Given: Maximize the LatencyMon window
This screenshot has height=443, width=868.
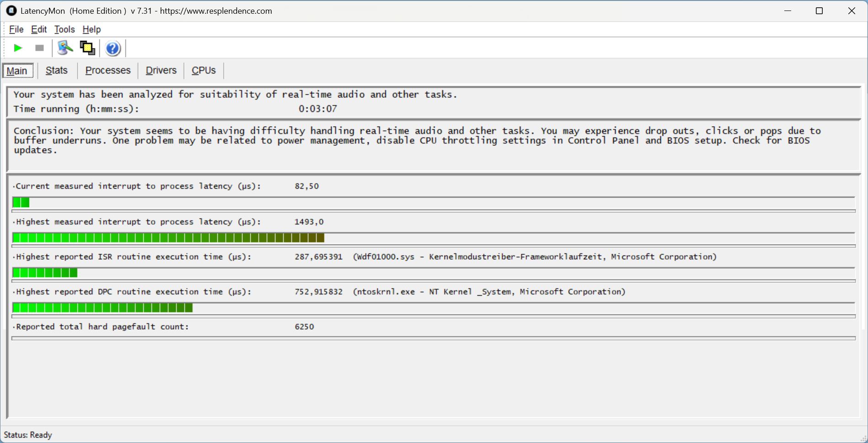Looking at the screenshot, I should coord(819,11).
